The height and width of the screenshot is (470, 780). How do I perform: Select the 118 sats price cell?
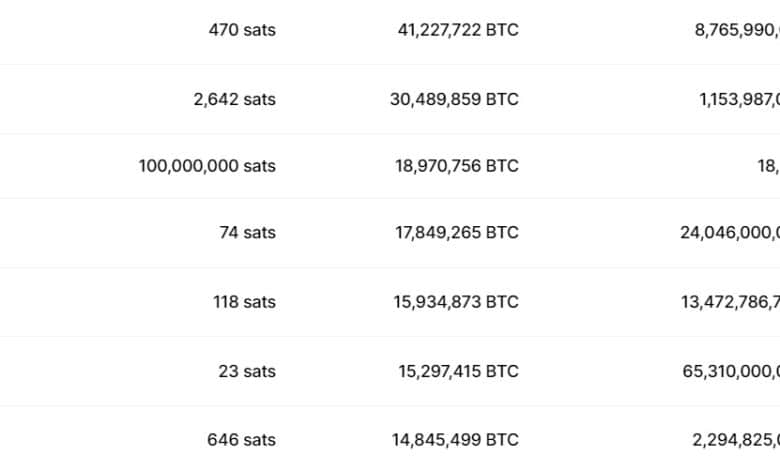pyautogui.click(x=244, y=302)
